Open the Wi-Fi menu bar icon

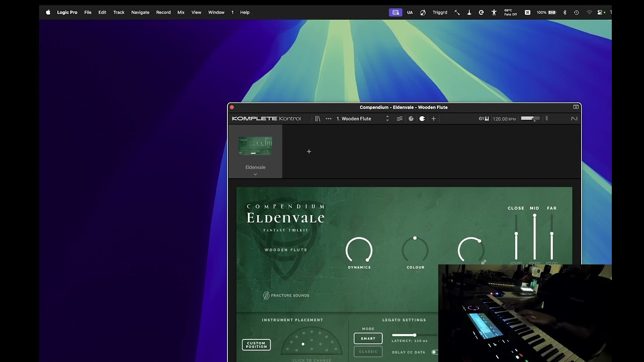pos(589,12)
